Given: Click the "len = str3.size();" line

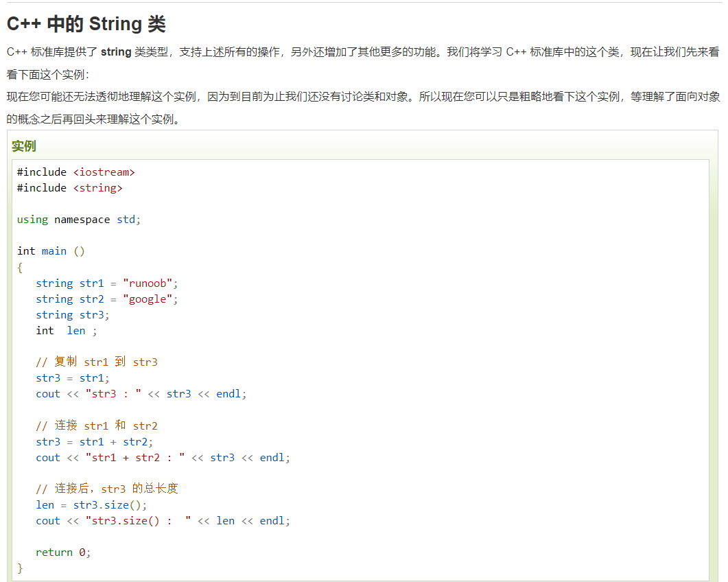Looking at the screenshot, I should click(x=91, y=505).
